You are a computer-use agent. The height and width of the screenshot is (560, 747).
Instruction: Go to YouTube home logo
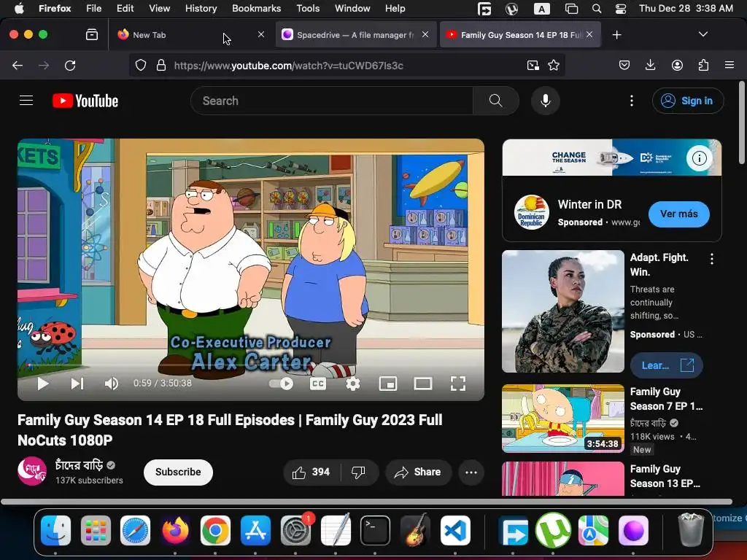[x=85, y=101]
